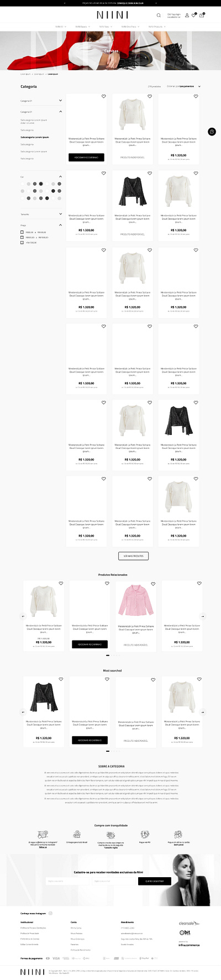Open the user account icon in header
The width and height of the screenshot is (221, 980).
[x=187, y=15]
